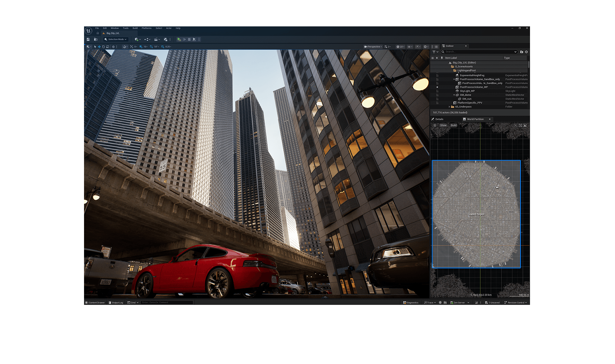Open the cinematics clapperboard dropdown

coord(157,39)
